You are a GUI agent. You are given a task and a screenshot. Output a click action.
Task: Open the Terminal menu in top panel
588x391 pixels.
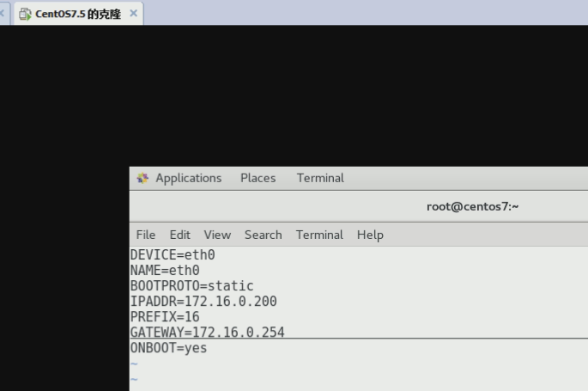(x=320, y=178)
